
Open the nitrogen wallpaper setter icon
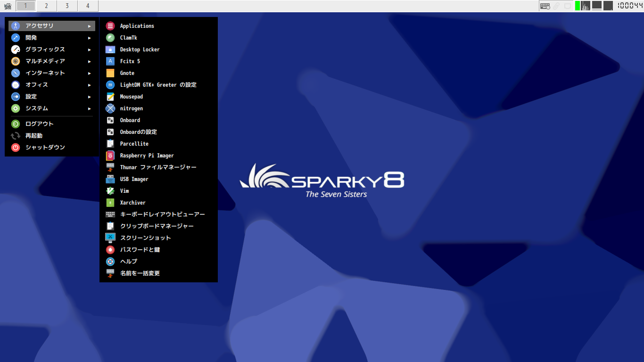click(110, 108)
